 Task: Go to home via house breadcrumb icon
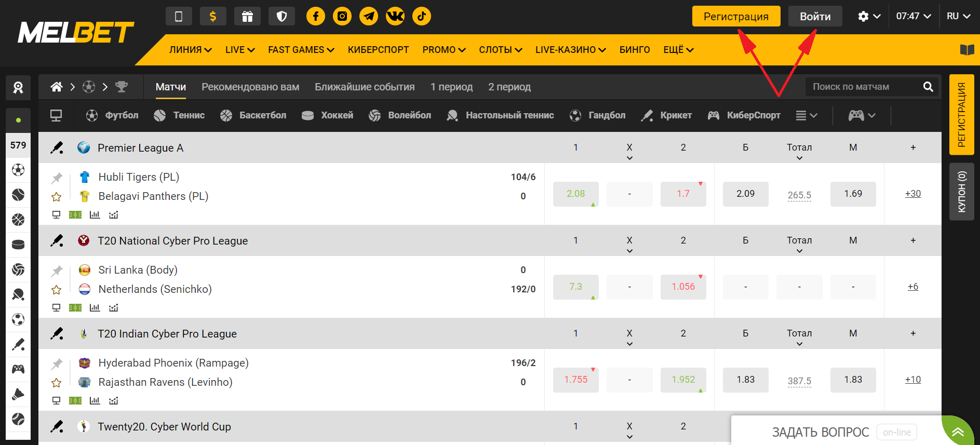pos(57,87)
